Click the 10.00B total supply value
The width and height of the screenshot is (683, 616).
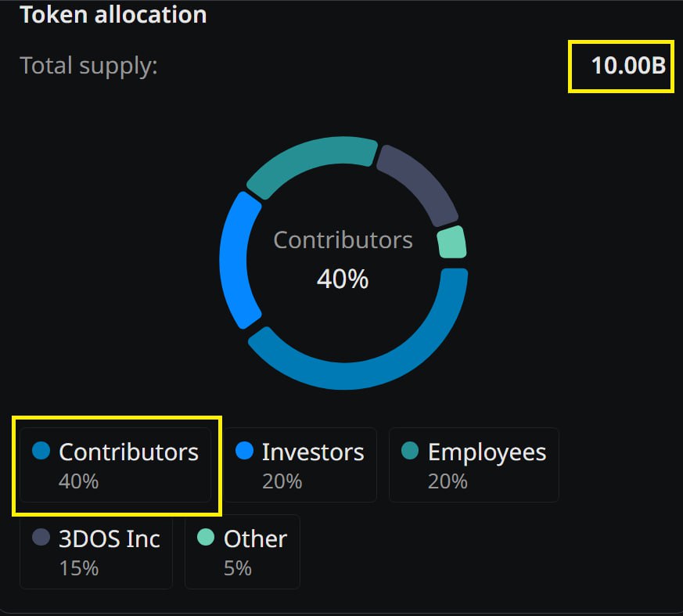point(628,65)
